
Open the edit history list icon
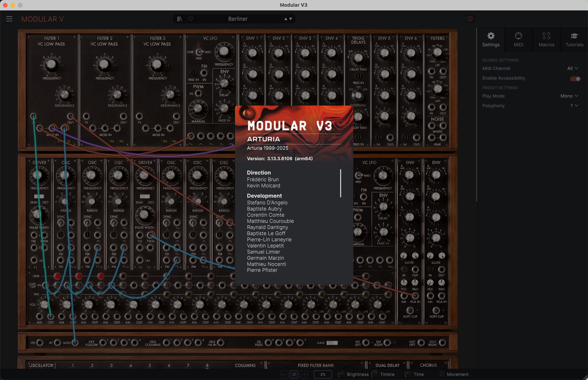coord(294,374)
